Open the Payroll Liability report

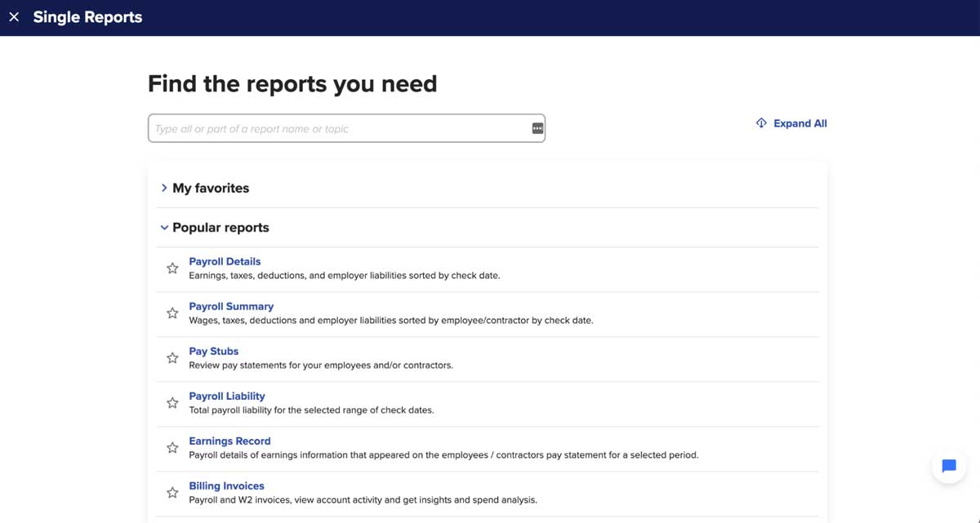(226, 396)
